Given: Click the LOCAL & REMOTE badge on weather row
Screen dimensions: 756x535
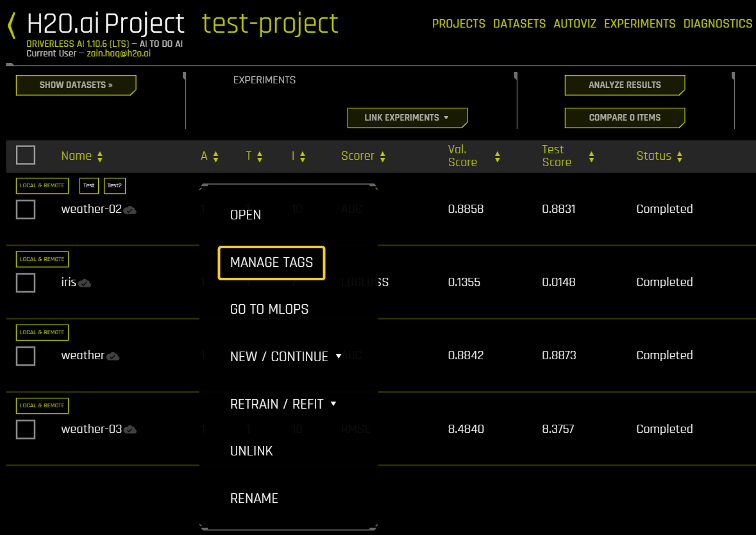Looking at the screenshot, I should (42, 332).
